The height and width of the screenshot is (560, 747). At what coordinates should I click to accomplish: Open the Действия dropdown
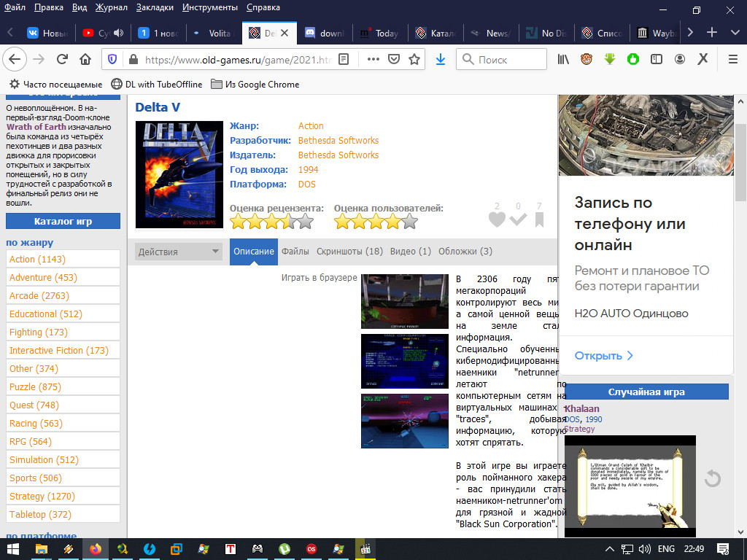(179, 252)
